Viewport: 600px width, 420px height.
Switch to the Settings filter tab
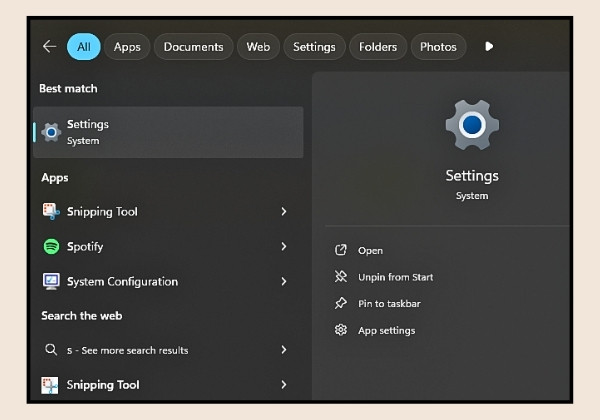(x=315, y=47)
